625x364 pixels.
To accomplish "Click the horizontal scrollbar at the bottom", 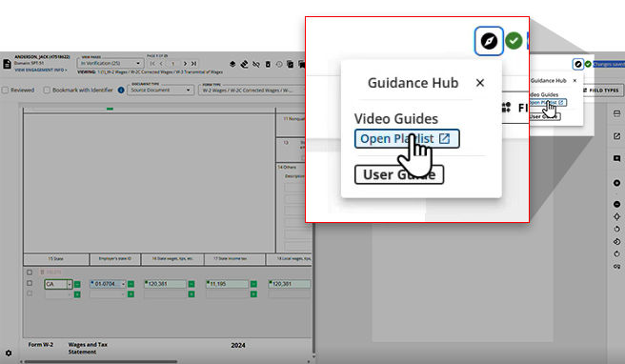I will click(x=101, y=361).
